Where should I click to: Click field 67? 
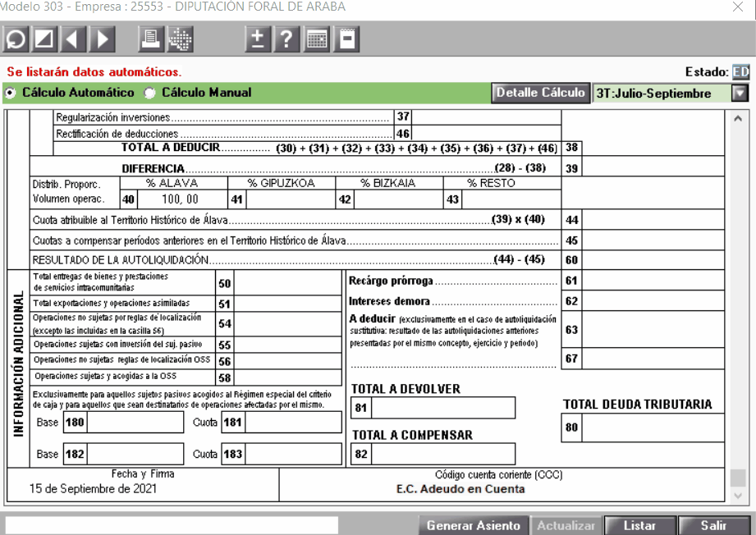pos(653,359)
